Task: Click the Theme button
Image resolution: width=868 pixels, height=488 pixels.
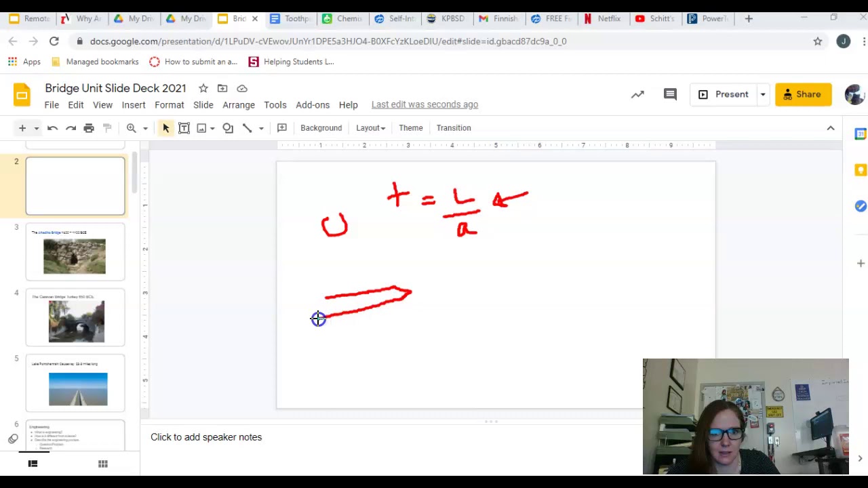Action: tap(411, 128)
